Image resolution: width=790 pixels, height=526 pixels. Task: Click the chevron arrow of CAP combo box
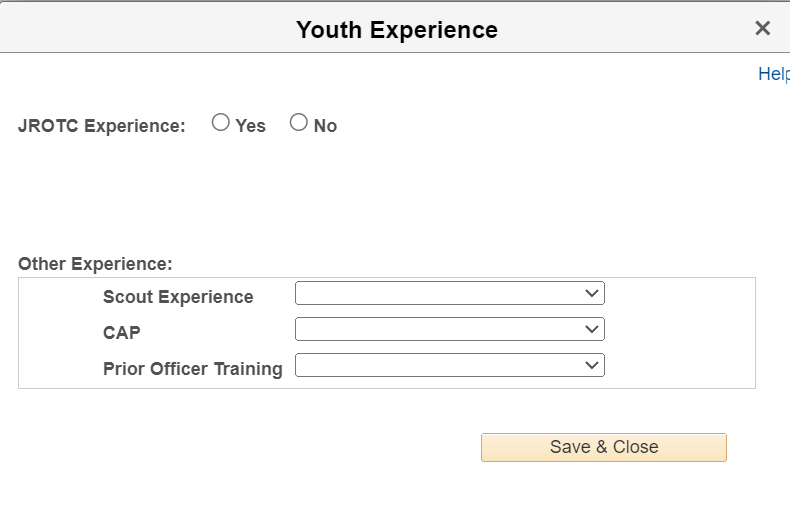592,329
